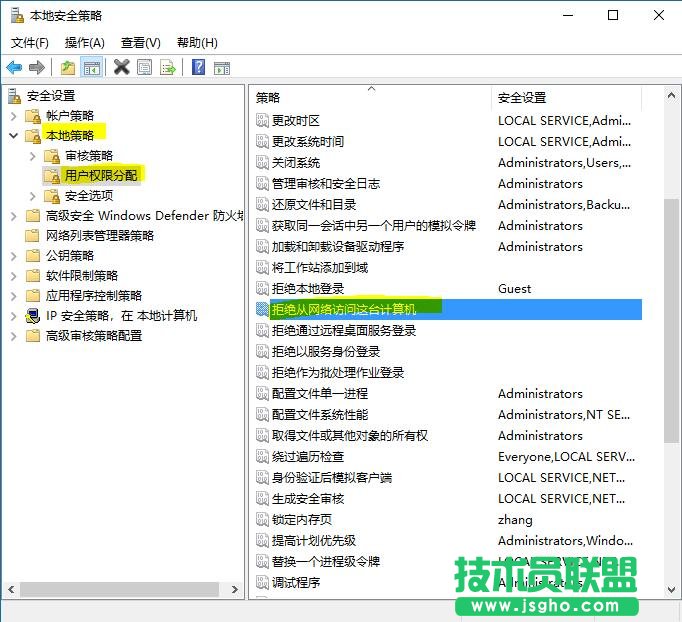Click the policy list vertical scrollbar
The height and width of the screenshot is (622, 682).
click(x=671, y=320)
